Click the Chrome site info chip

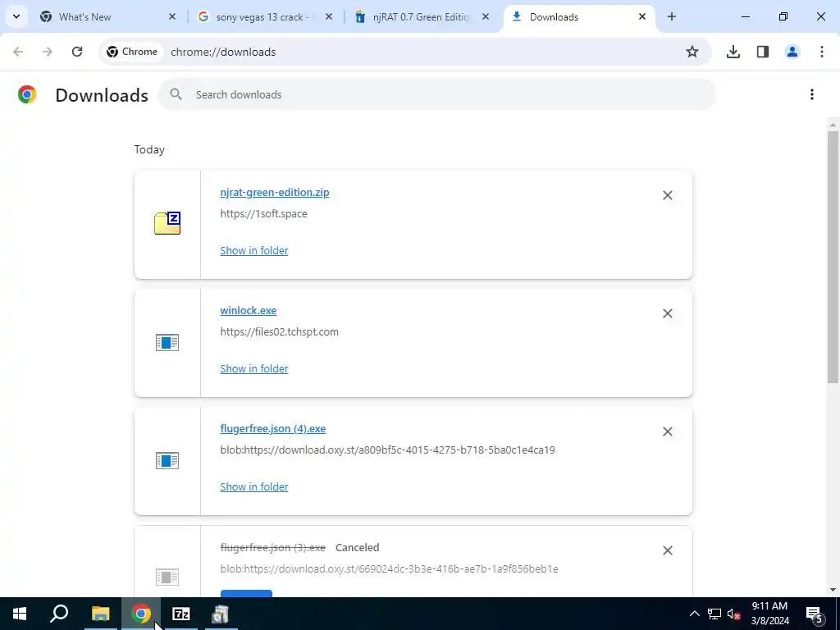(x=132, y=52)
